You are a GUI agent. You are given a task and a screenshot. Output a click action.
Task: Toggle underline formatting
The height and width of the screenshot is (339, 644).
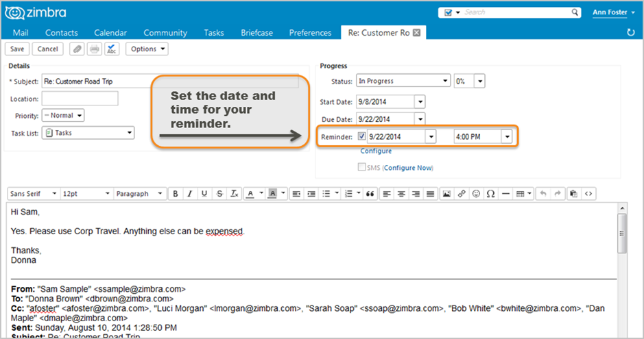pos(204,194)
